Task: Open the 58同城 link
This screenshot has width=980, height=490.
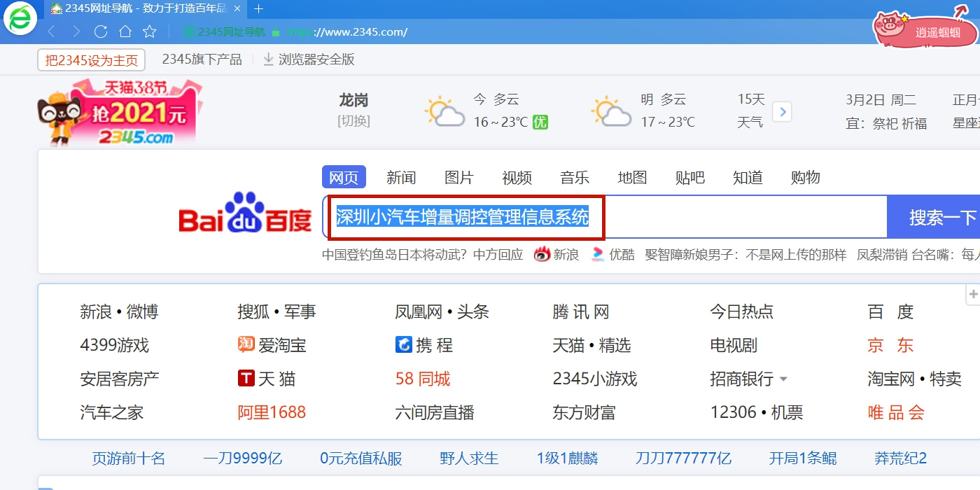Action: pyautogui.click(x=423, y=379)
